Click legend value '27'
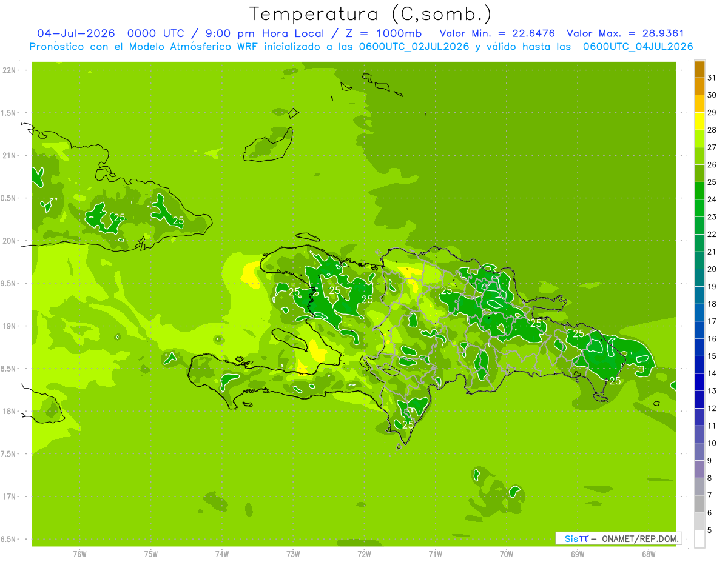This screenshot has width=728, height=562. click(x=712, y=147)
